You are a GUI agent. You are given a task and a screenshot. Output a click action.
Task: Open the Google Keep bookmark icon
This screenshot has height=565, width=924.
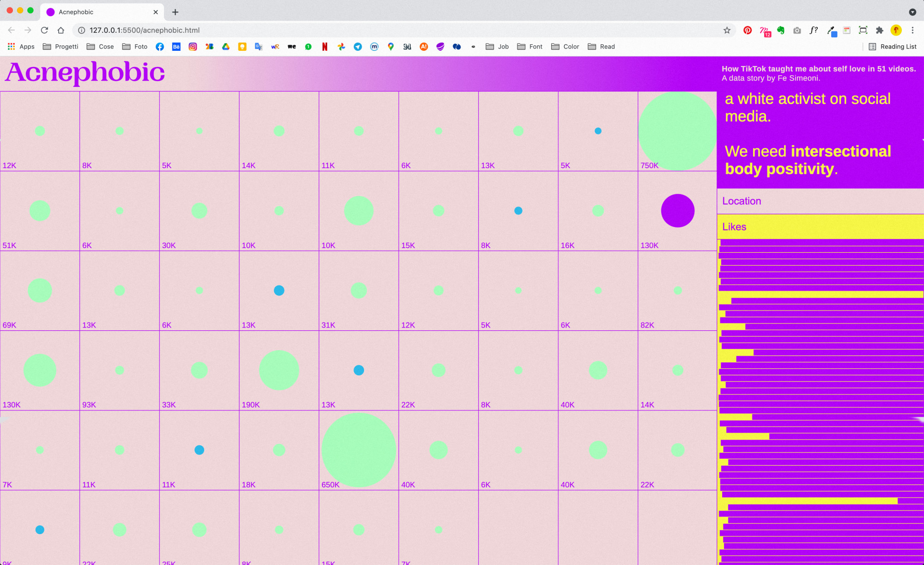(x=242, y=47)
